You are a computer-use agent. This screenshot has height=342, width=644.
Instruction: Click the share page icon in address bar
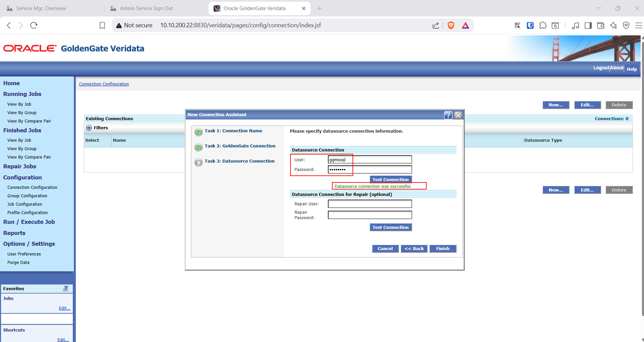[x=436, y=26]
